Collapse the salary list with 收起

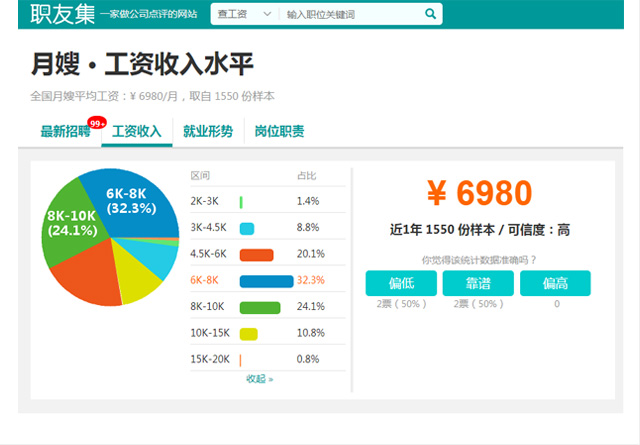[259, 379]
